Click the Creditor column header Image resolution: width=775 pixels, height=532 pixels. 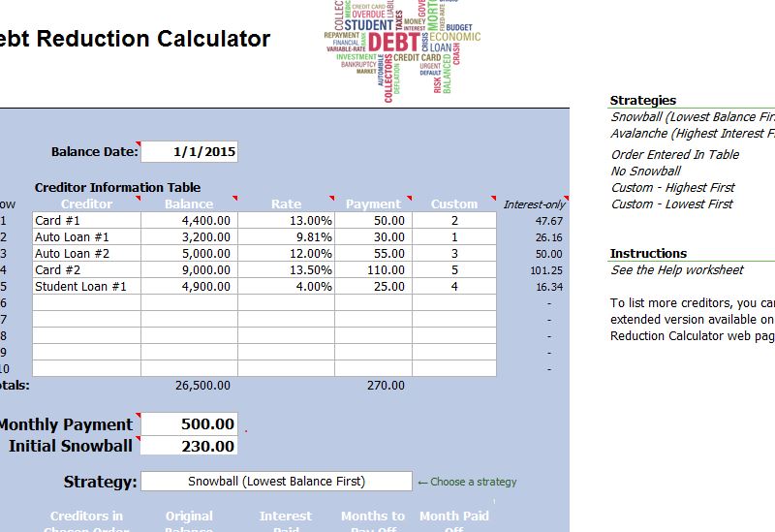click(x=86, y=203)
